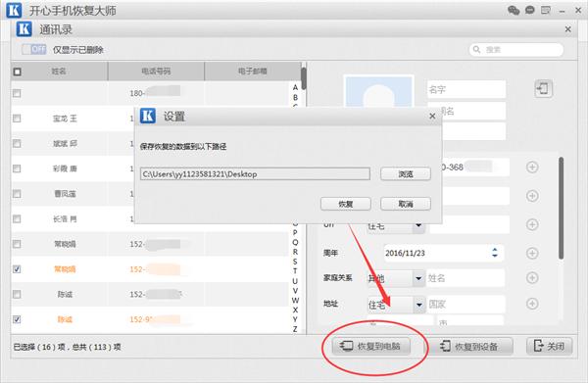
Task: Adjust the 2016/11/23 date stepper arrows
Action: click(x=495, y=253)
